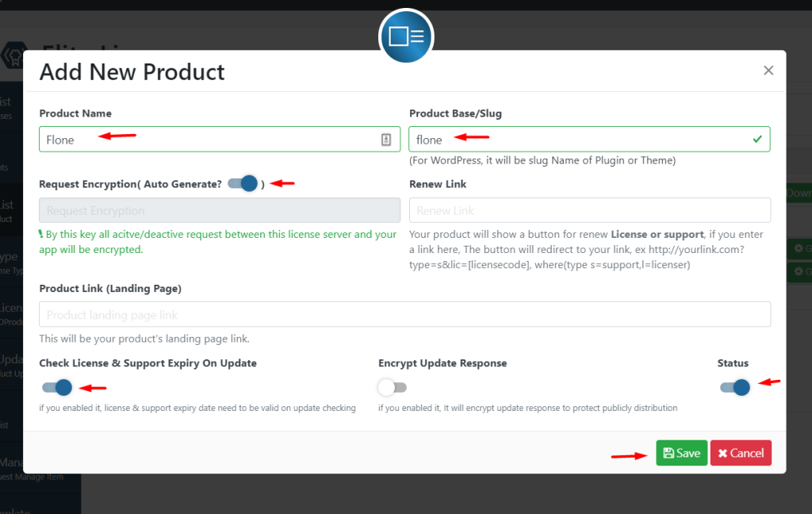Screen dimensions: 812x514
Task: Click the blue app logo at top center
Action: pyautogui.click(x=405, y=36)
